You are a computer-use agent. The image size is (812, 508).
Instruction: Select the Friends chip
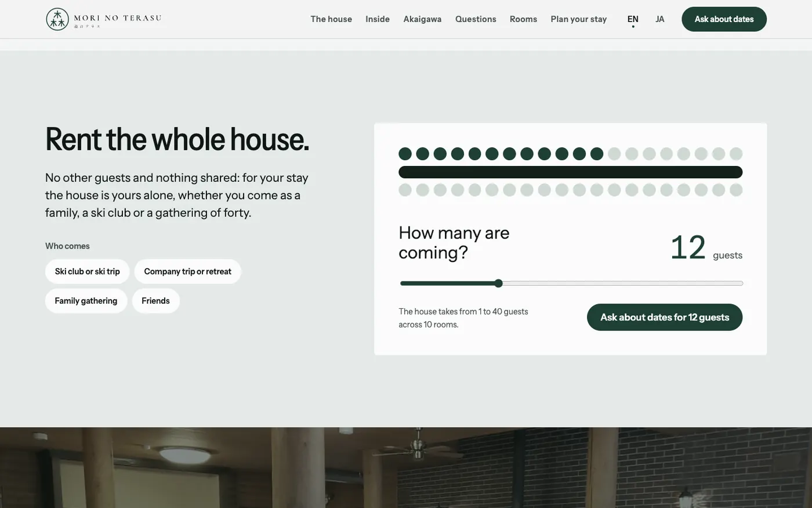click(155, 301)
